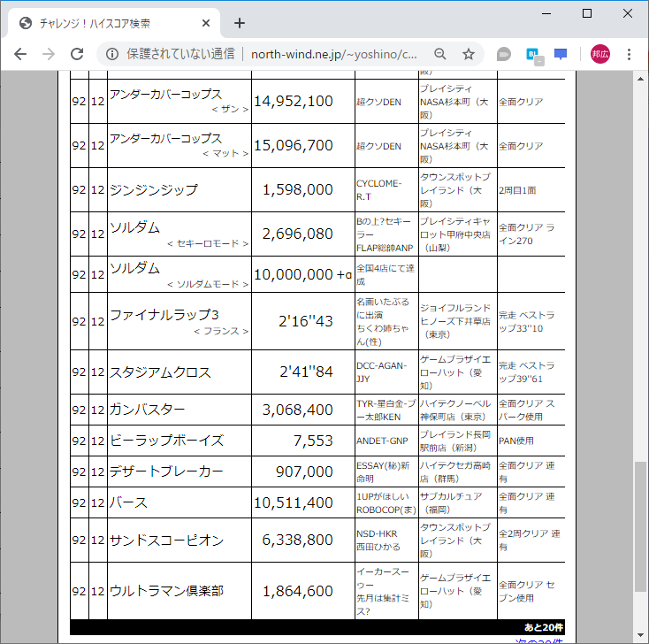
Task: Click the scrollbar down arrow
Action: (x=640, y=635)
